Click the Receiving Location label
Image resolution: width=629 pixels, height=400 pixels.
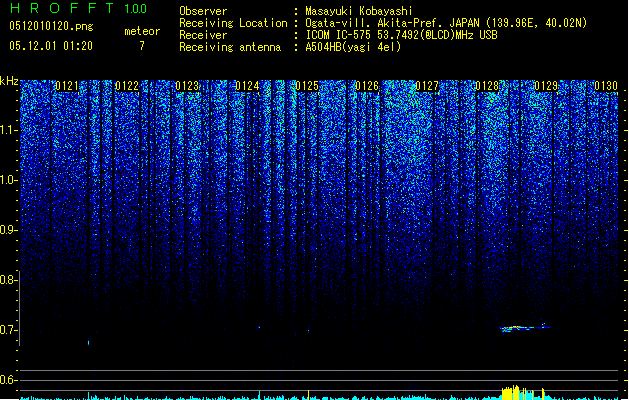tap(233, 23)
